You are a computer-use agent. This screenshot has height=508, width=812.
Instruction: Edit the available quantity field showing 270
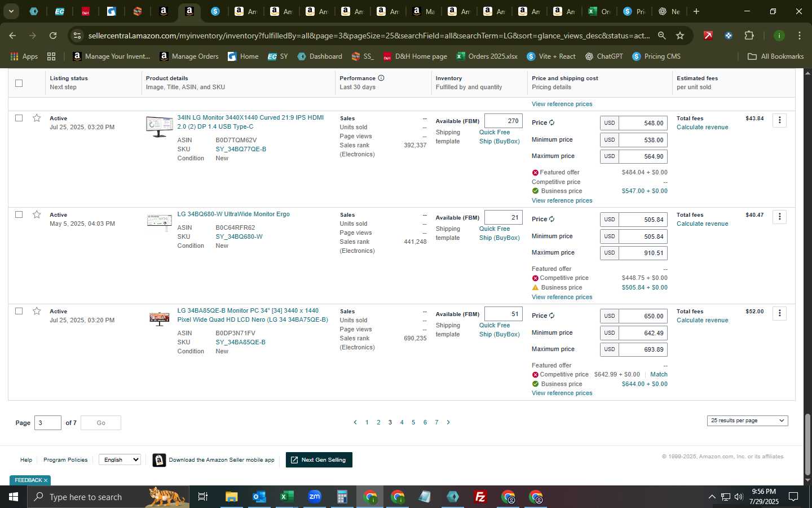pos(504,121)
